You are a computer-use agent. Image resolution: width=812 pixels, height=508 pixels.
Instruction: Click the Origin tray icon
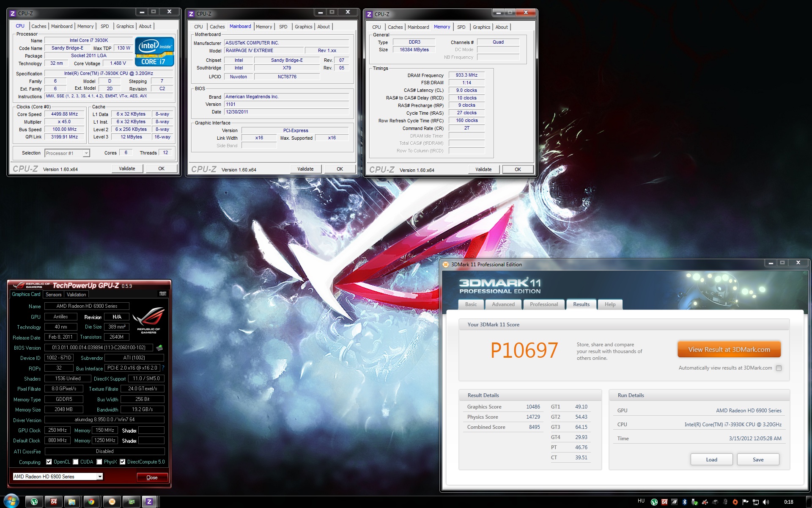coord(735,502)
